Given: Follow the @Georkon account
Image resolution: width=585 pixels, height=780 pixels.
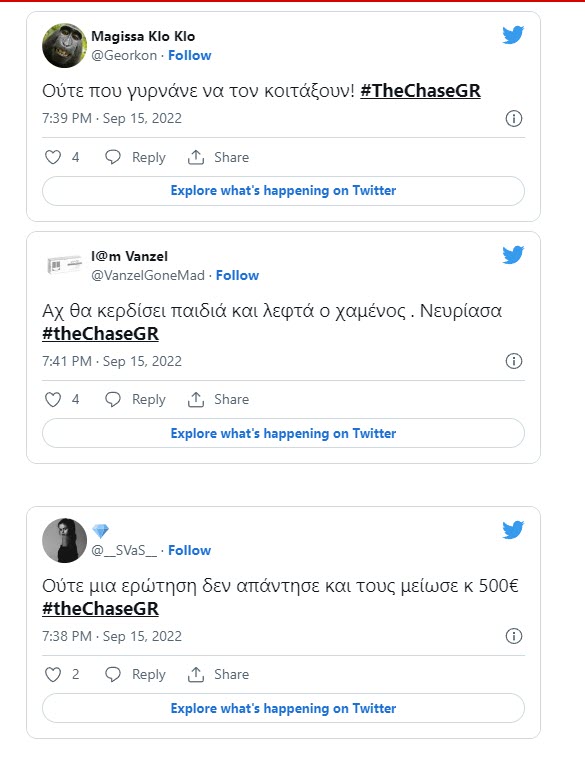Looking at the screenshot, I should click(x=190, y=55).
